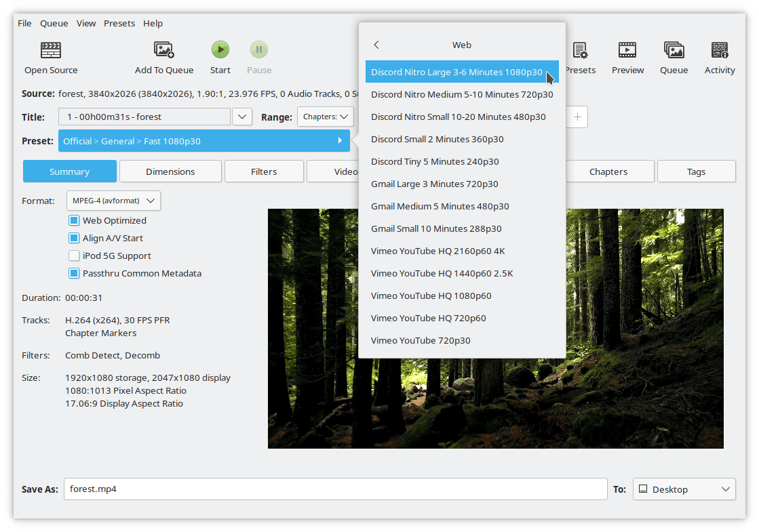Show the Queue icon in toolbar
759x532 pixels.
click(x=674, y=50)
